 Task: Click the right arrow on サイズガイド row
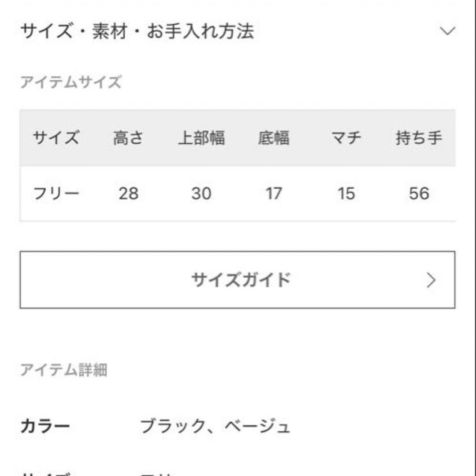tap(431, 280)
